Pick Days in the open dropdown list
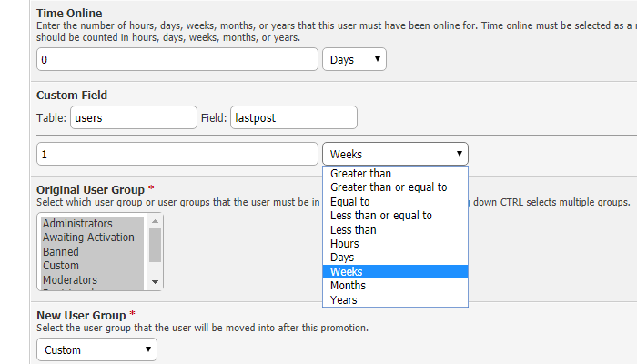The image size is (637, 364). [x=343, y=258]
